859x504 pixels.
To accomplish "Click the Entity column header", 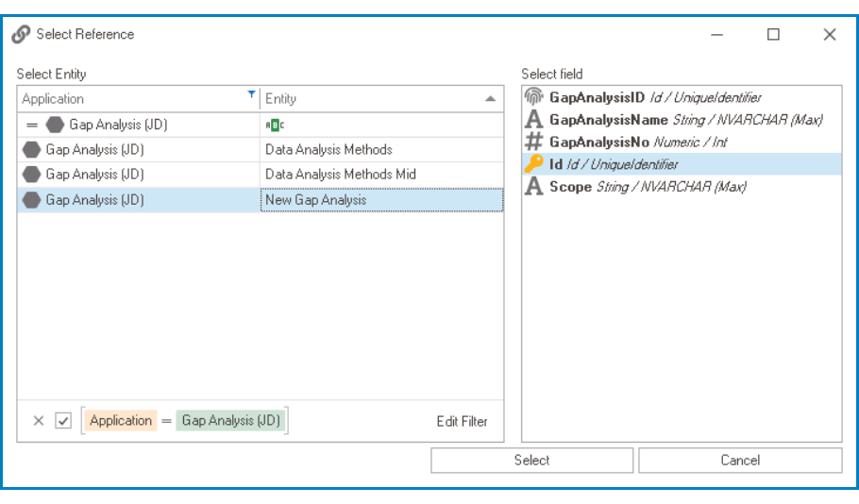I will 382,98.
